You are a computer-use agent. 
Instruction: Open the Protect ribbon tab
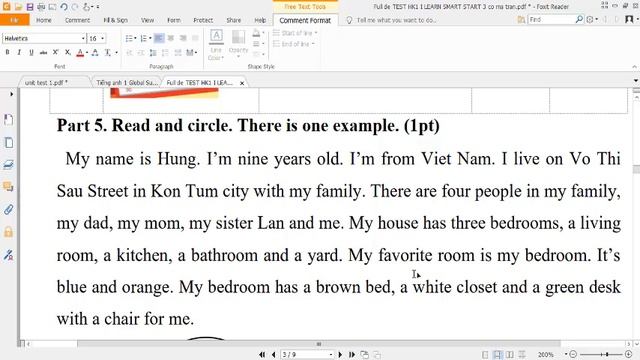click(203, 20)
